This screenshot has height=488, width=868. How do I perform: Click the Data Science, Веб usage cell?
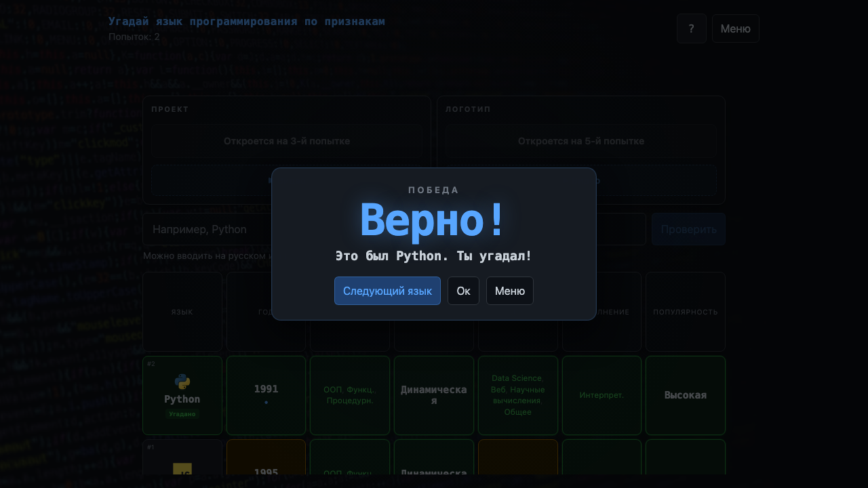pyautogui.click(x=518, y=395)
